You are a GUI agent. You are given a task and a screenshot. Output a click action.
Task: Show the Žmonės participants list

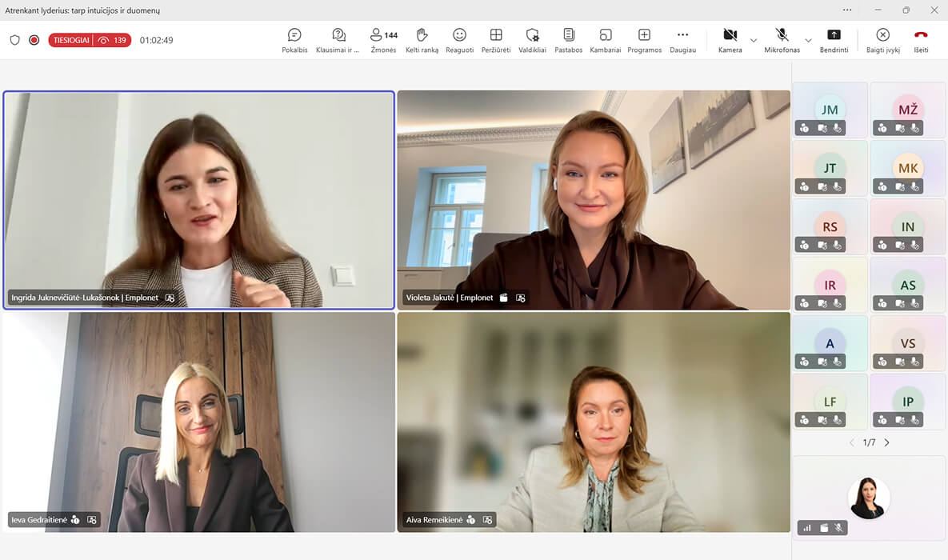tap(383, 41)
